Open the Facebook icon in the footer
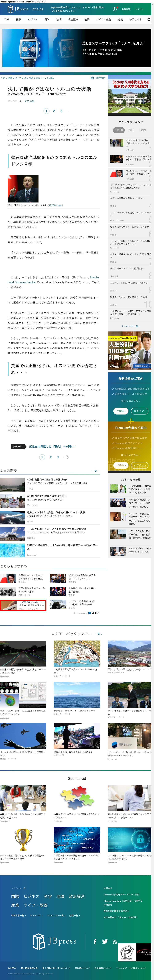 (x=95, y=941)
